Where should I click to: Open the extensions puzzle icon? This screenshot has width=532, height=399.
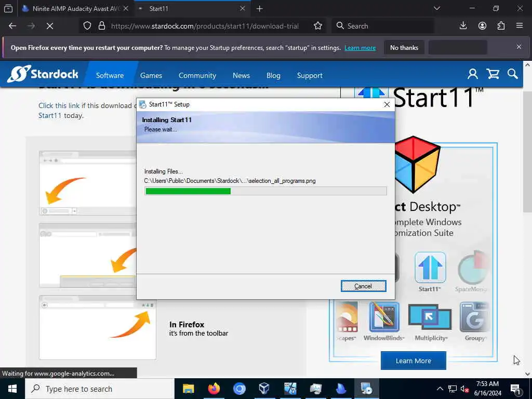pyautogui.click(x=501, y=26)
